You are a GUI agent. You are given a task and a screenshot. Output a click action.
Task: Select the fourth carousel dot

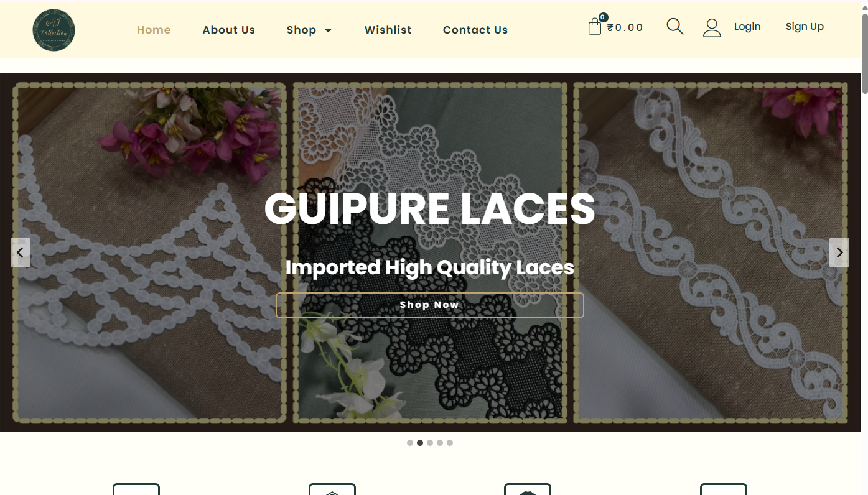[440, 443]
